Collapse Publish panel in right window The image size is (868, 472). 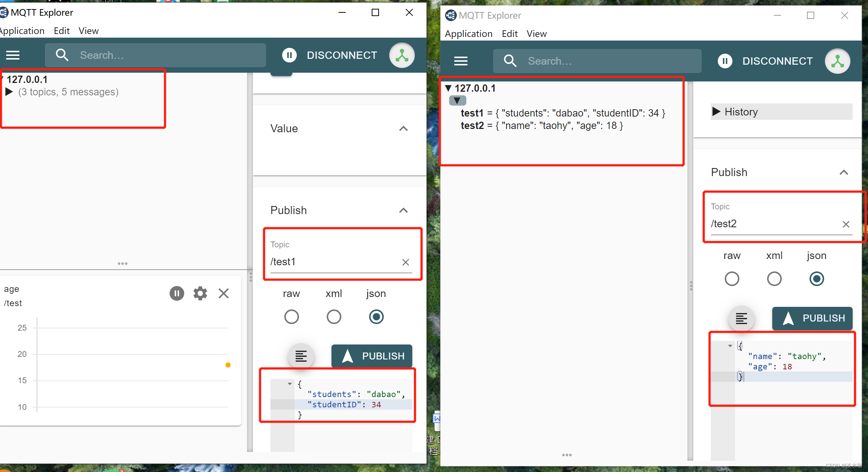coord(844,172)
